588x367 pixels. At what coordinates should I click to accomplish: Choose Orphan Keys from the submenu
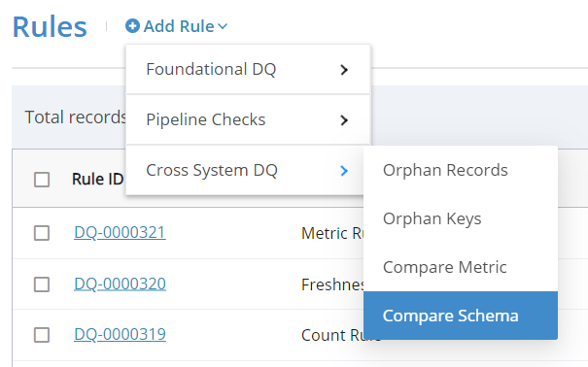click(x=461, y=218)
